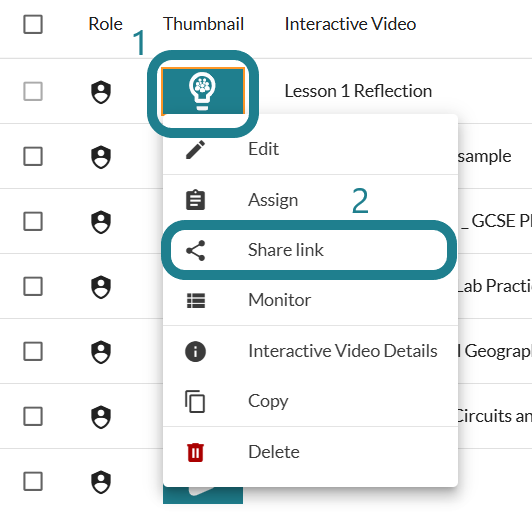Click the share icon in Share link row
Viewport: 532px width, 512px height.
[x=195, y=250]
